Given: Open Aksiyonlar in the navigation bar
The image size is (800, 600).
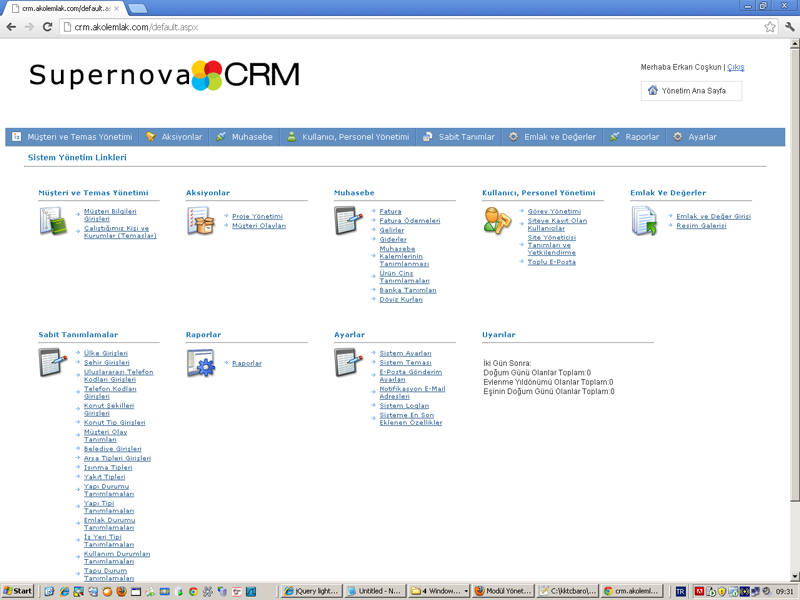Looking at the screenshot, I should pos(174,137).
